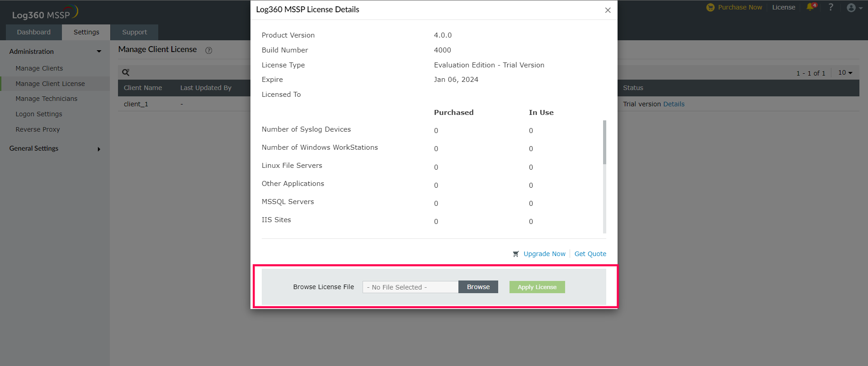Click the Browse button for license file

pyautogui.click(x=478, y=287)
